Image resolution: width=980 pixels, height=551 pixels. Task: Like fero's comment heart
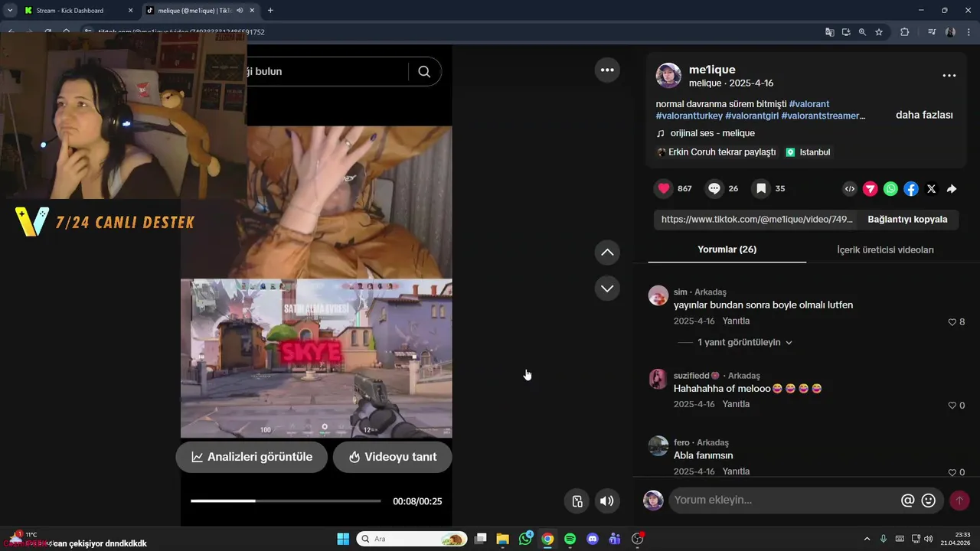click(952, 472)
